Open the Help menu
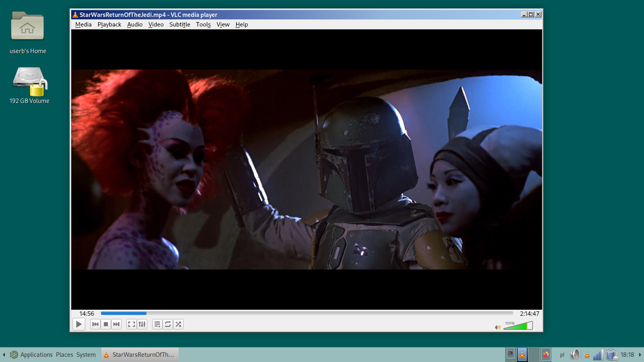The width and height of the screenshot is (644, 362). pos(242,24)
